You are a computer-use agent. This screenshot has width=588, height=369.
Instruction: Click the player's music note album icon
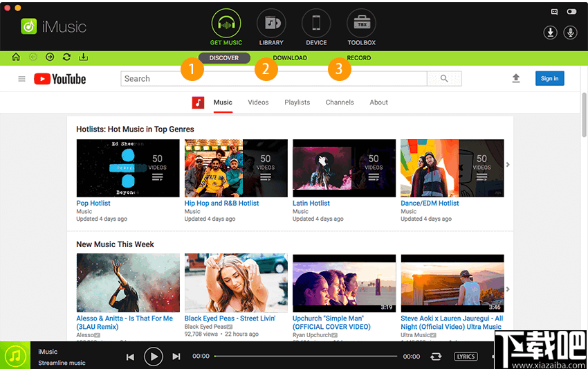15,355
